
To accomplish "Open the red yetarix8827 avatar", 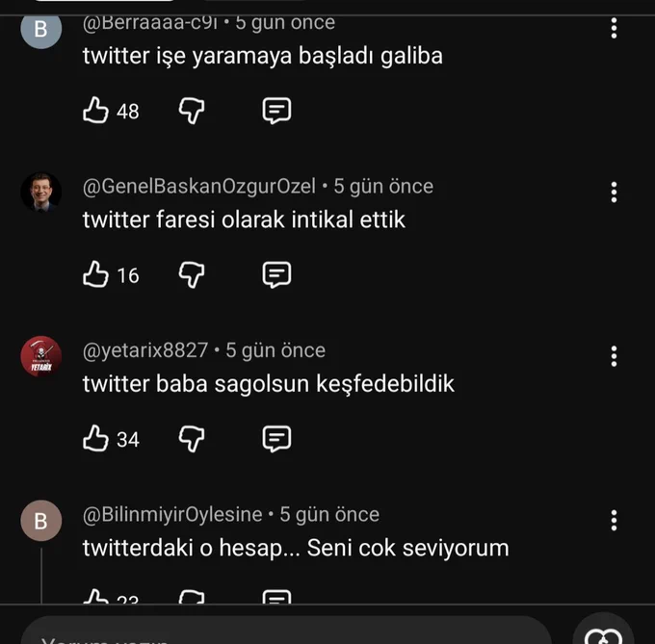I will pos(40,356).
